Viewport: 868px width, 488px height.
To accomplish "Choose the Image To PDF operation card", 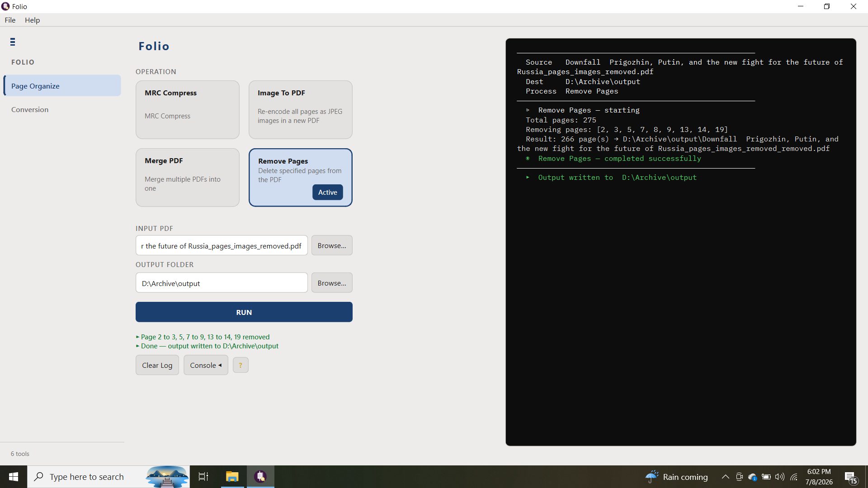I will tap(301, 110).
